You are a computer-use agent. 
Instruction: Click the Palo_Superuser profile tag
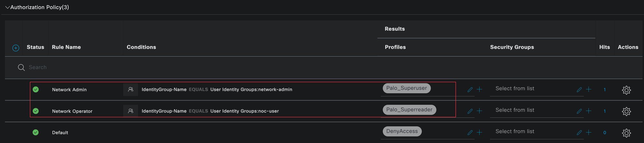(406, 88)
